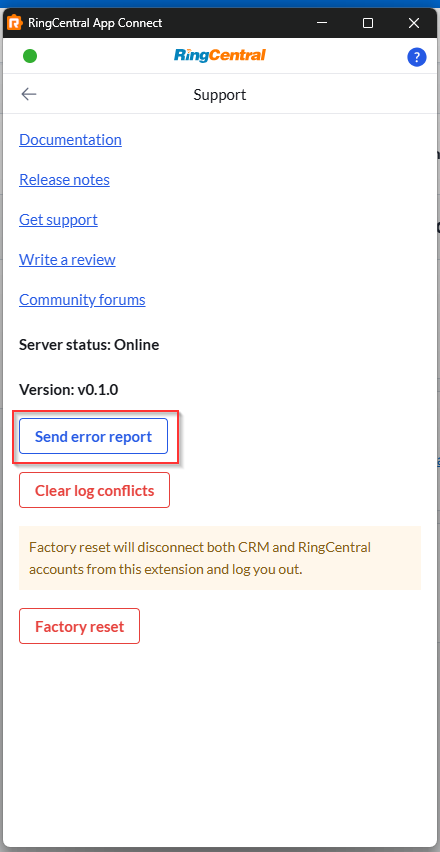Image resolution: width=440 pixels, height=852 pixels.
Task: Click the Factory reset button
Action: pyautogui.click(x=79, y=627)
